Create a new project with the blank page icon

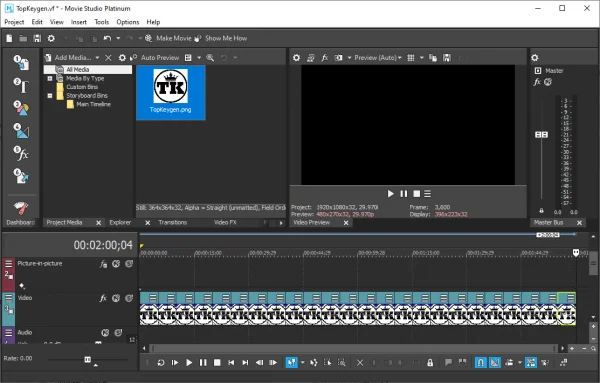pos(9,38)
